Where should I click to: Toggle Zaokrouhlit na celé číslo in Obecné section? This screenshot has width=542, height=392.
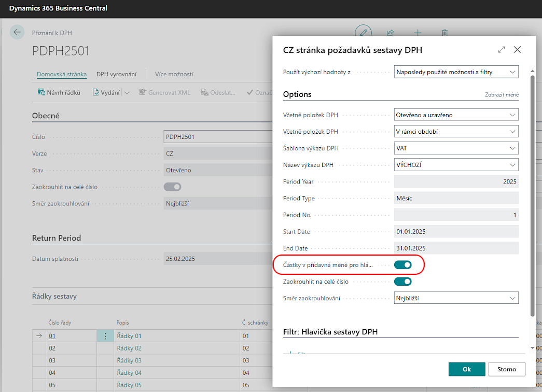pyautogui.click(x=172, y=187)
